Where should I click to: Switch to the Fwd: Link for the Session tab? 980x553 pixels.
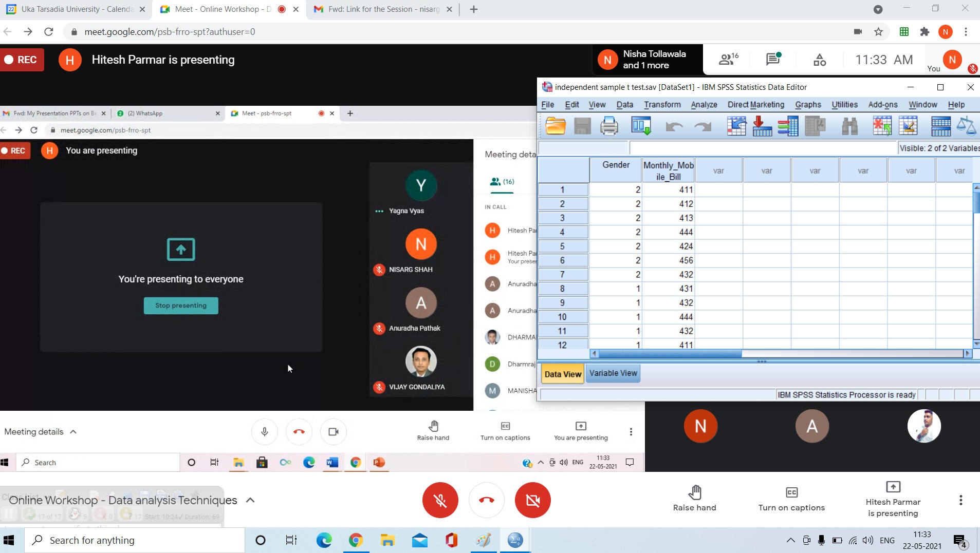pos(383,9)
